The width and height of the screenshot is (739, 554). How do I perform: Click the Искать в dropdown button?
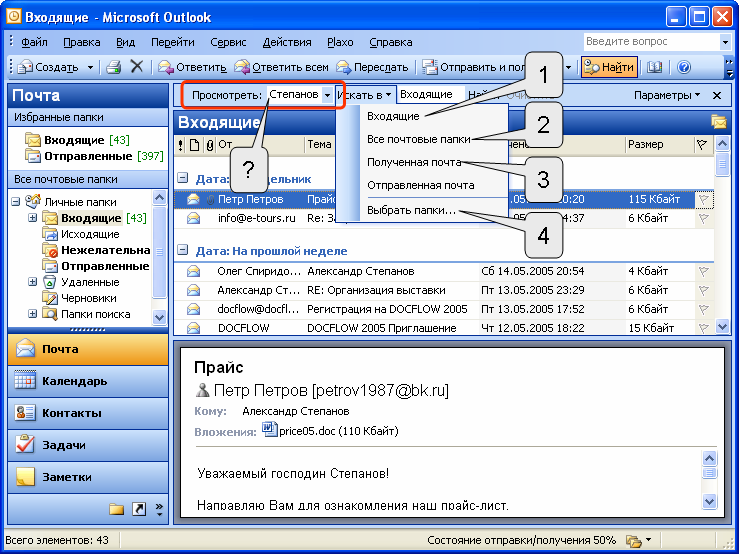coord(364,95)
